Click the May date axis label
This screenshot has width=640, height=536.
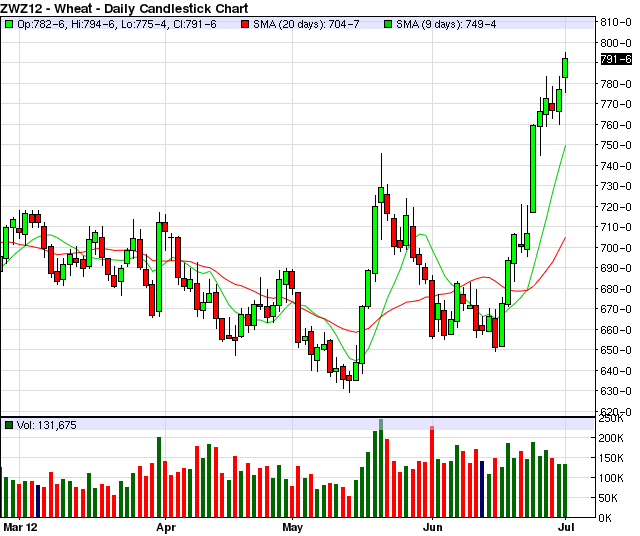(293, 527)
